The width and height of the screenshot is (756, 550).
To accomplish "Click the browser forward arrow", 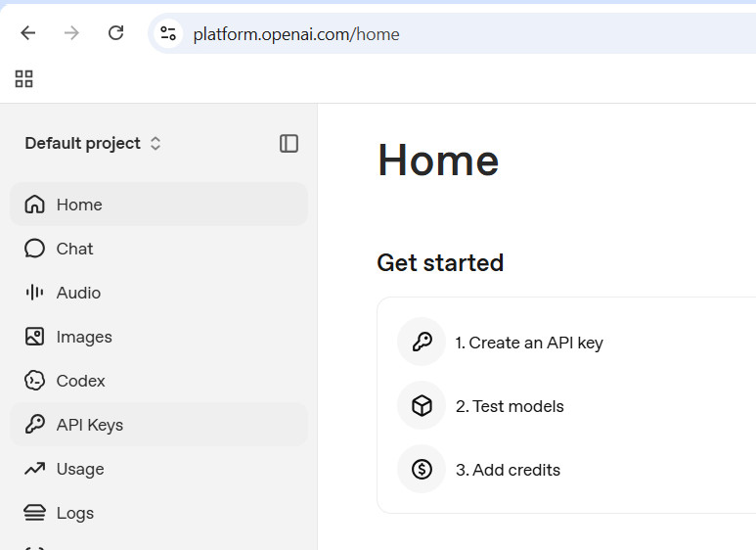I will click(71, 33).
